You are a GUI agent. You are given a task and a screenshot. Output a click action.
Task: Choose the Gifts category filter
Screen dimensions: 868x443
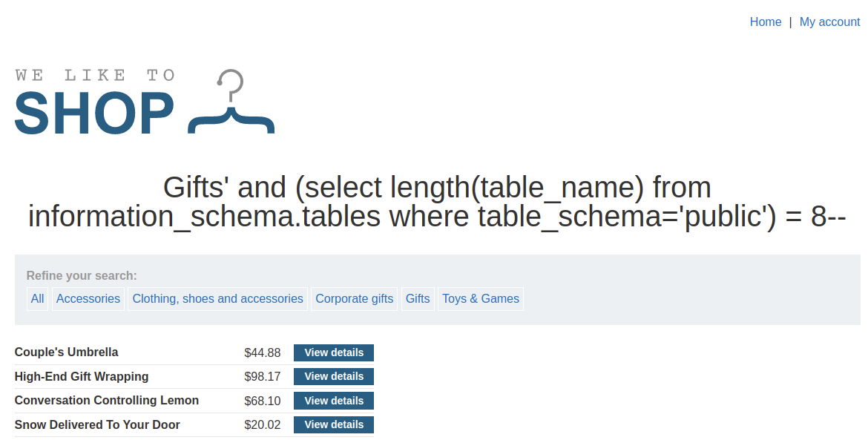click(418, 299)
